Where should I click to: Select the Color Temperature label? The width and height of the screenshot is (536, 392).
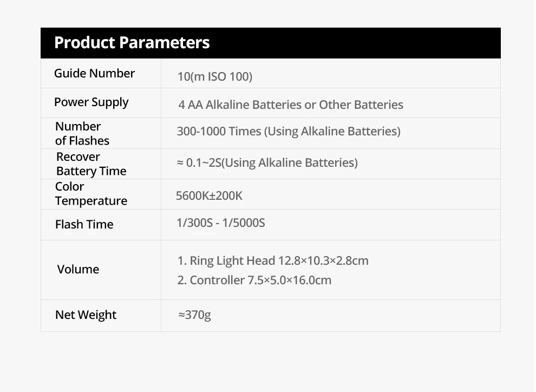91,193
